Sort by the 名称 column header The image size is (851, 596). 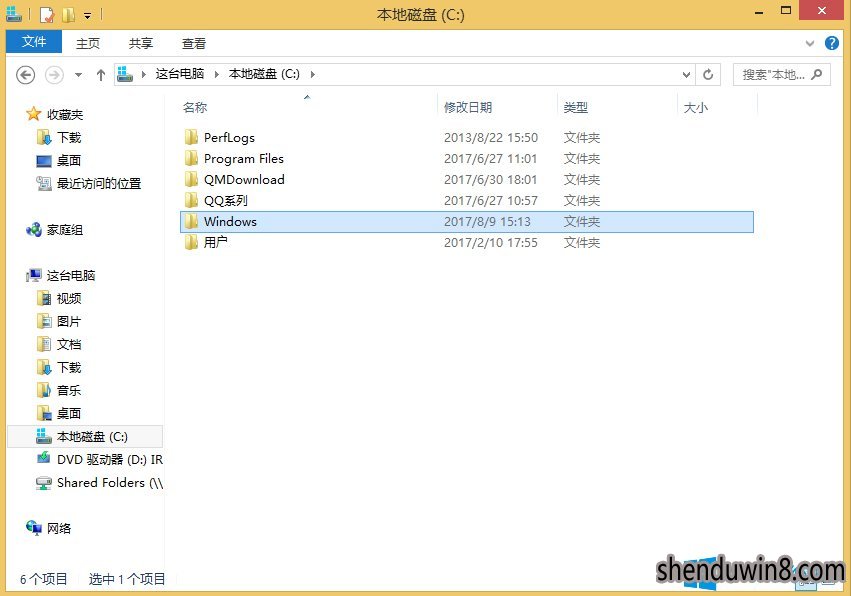pyautogui.click(x=195, y=107)
